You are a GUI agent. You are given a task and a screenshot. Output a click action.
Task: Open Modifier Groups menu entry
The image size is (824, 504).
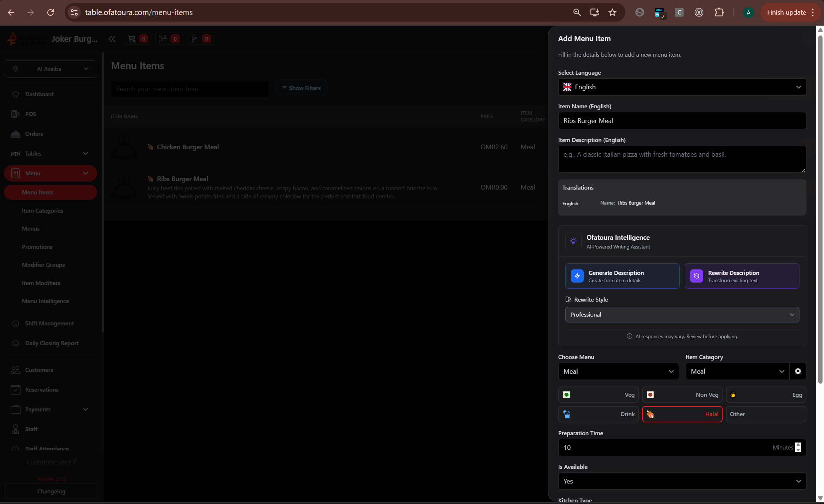click(43, 265)
